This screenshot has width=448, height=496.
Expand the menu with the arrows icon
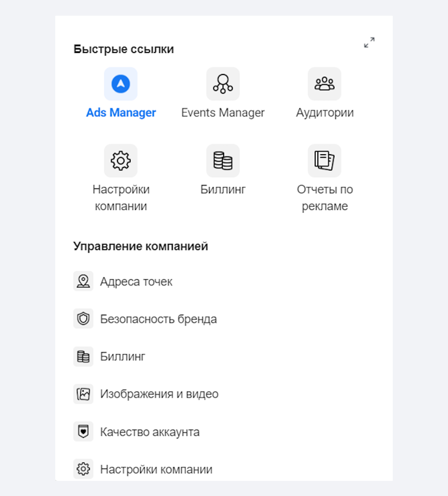(x=369, y=42)
